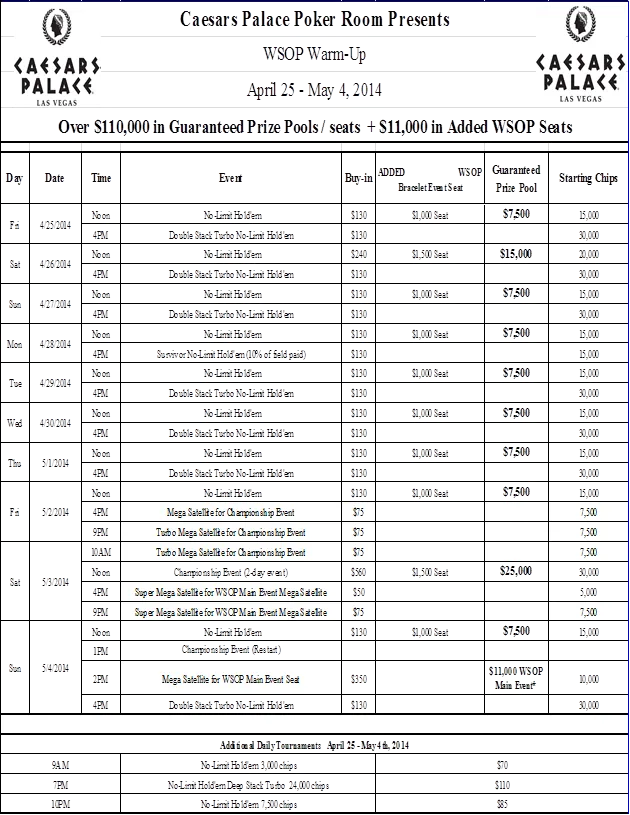Image resolution: width=630 pixels, height=815 pixels.
Task: Select the 'Caesars Palace Poker Room Presents' title
Action: (x=315, y=20)
